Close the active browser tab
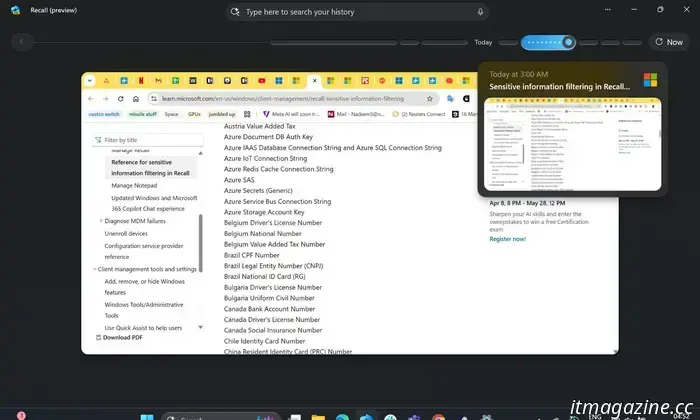This screenshot has height=420, width=700. tap(314, 81)
